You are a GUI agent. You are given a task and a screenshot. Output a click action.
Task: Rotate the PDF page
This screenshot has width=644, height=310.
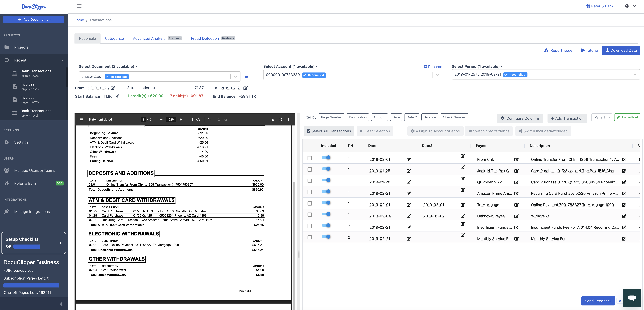click(198, 119)
